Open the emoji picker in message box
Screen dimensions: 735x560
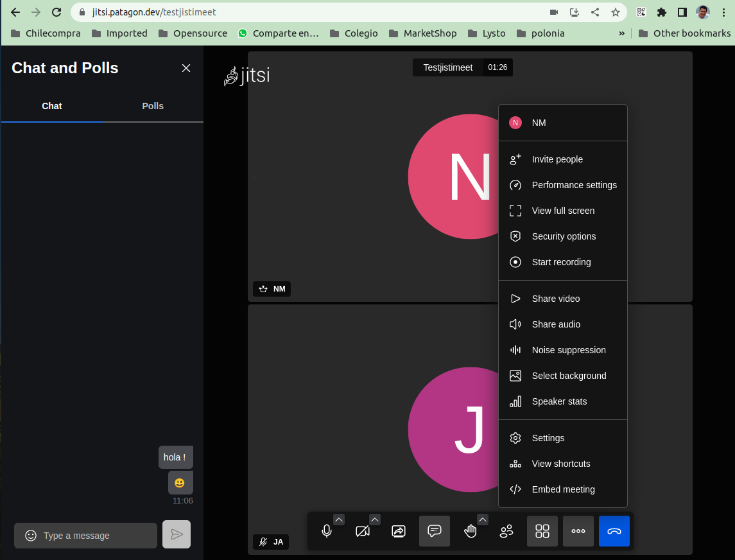(x=31, y=536)
